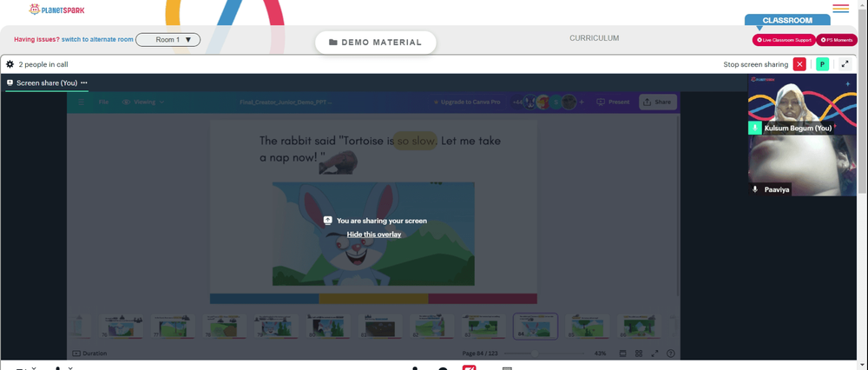Adjust the Canva zoom slider
868x370 pixels.
[x=535, y=353]
